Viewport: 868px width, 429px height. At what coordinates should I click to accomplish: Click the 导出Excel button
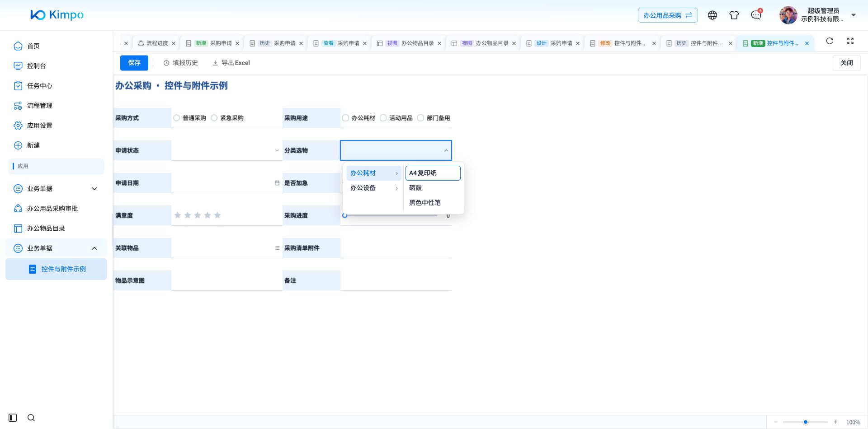[x=231, y=63]
